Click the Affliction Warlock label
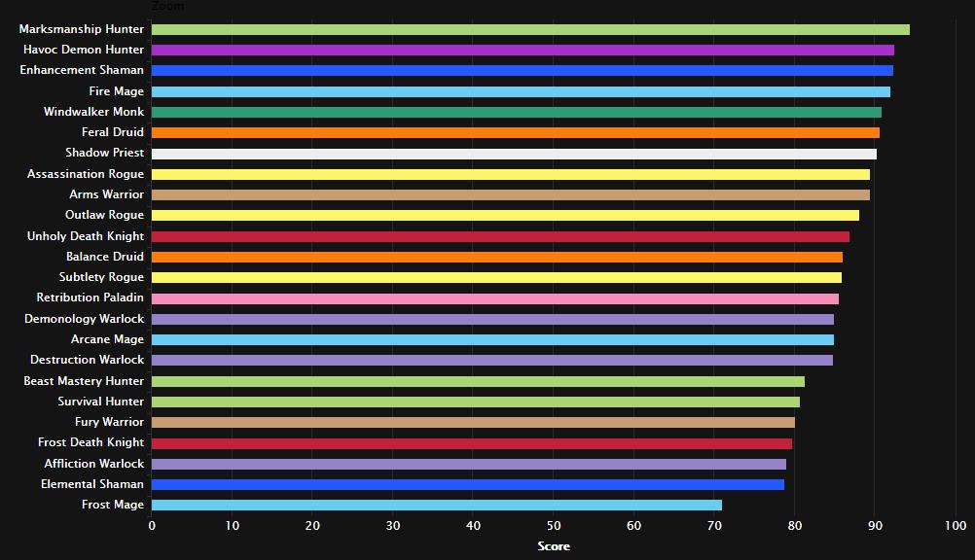This screenshot has height=560, width=975. pos(93,464)
